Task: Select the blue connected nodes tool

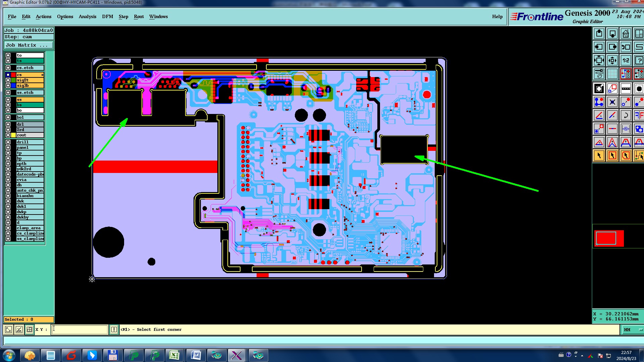Action: (x=599, y=102)
